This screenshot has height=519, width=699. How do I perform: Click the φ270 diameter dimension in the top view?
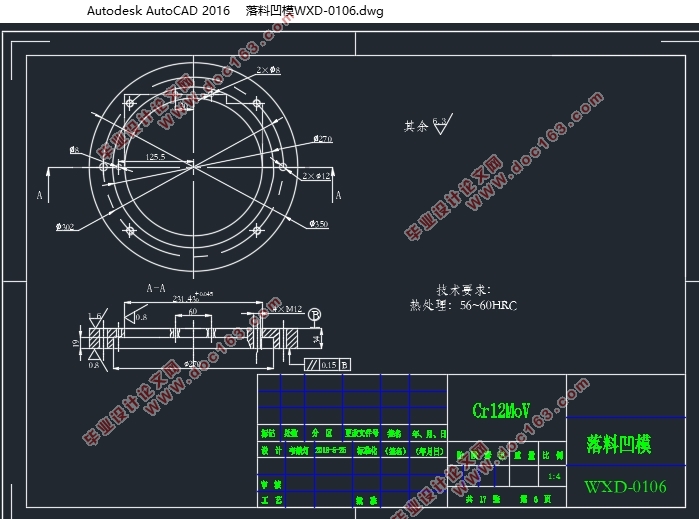click(x=323, y=139)
